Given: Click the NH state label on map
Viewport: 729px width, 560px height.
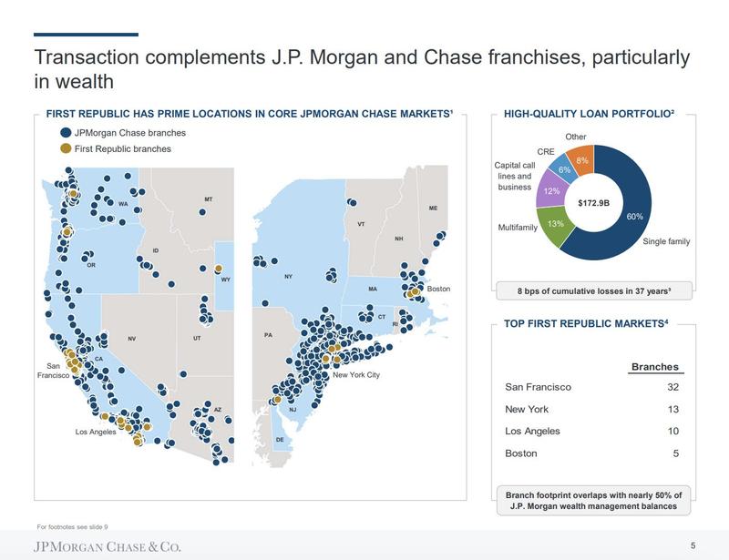Looking at the screenshot, I should 399,239.
